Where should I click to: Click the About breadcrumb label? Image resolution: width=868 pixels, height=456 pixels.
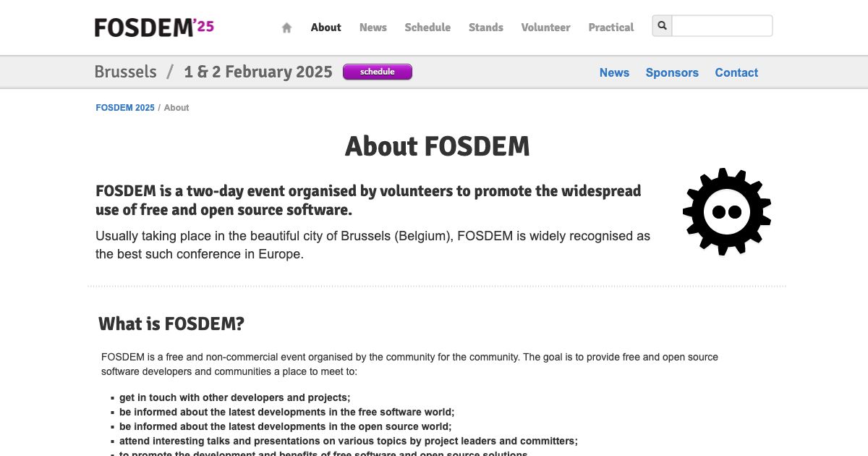click(x=176, y=107)
